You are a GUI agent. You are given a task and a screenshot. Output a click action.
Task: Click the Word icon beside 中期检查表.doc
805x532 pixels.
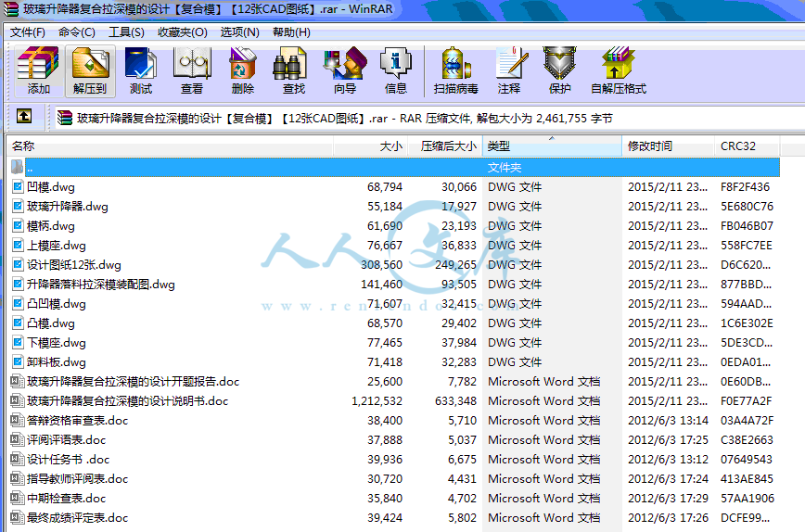point(17,498)
